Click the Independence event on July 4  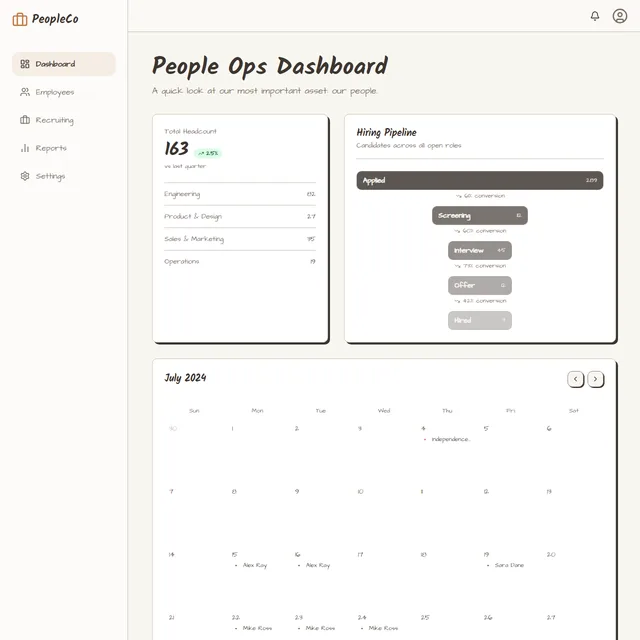[447, 439]
